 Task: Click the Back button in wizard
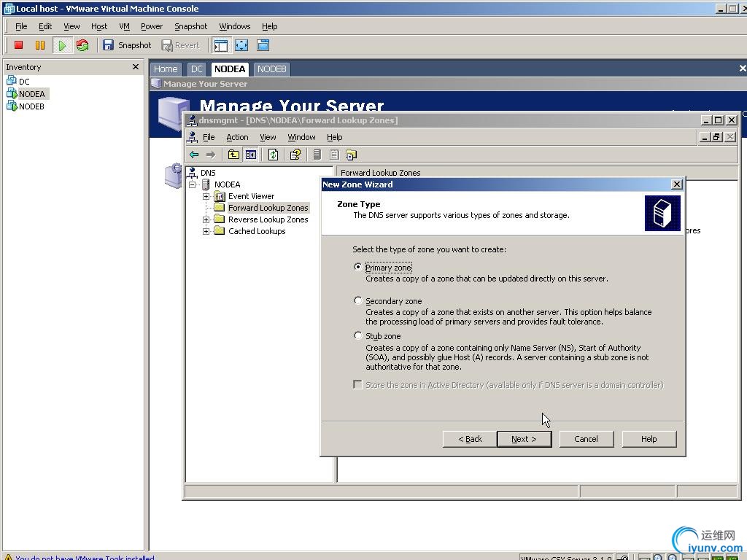(471, 439)
